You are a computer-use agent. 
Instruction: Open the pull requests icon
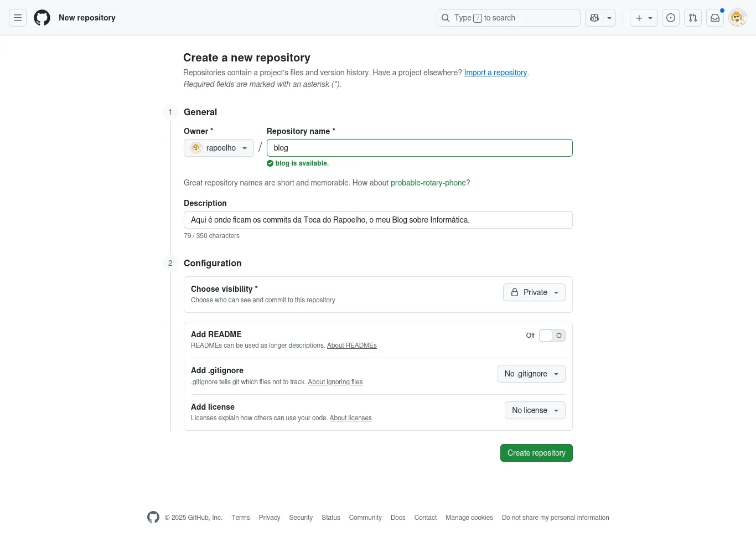(x=693, y=18)
